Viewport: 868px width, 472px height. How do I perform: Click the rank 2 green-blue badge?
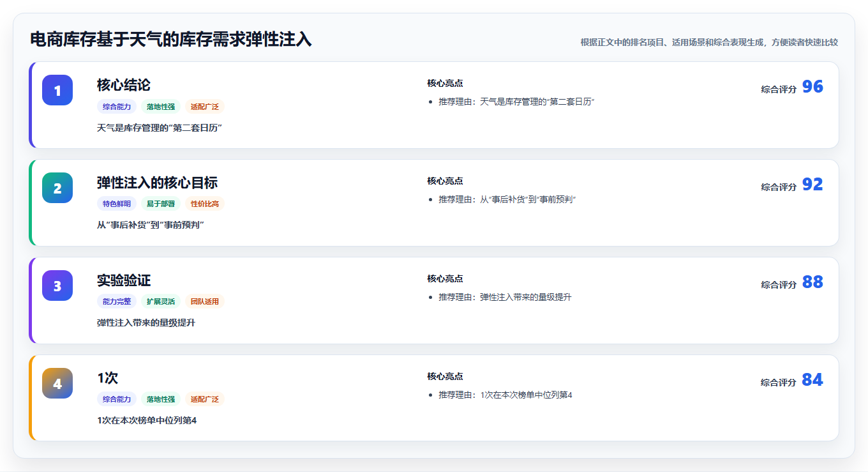(57, 188)
